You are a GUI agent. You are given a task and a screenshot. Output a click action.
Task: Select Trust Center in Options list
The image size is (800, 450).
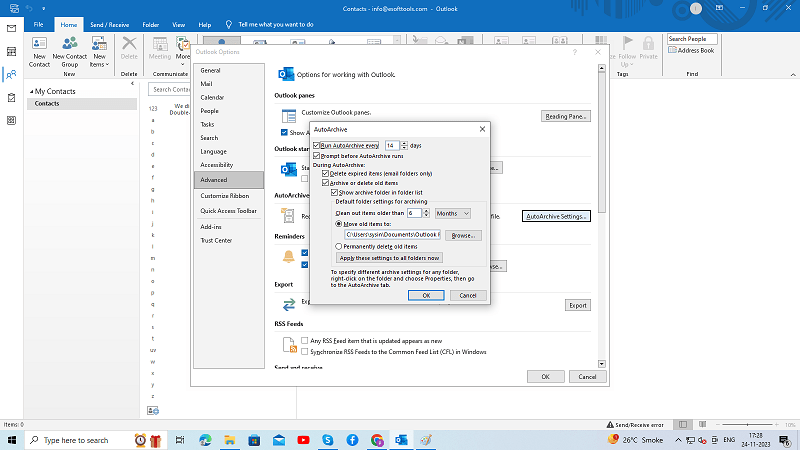point(216,240)
